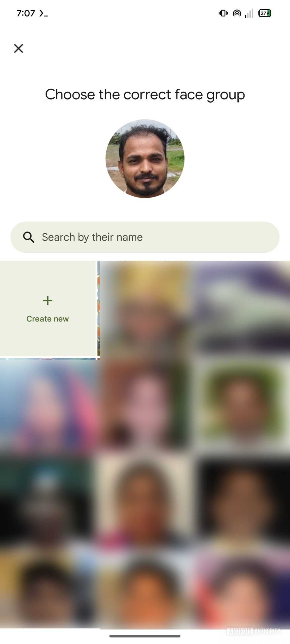Image resolution: width=290 pixels, height=644 pixels.
Task: Tap the vibrate mode status icon
Action: click(223, 13)
